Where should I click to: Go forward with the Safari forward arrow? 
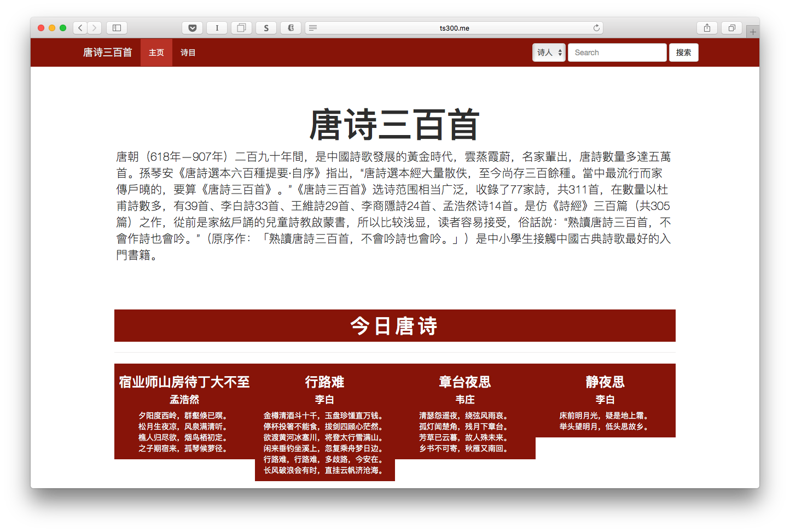click(95, 28)
